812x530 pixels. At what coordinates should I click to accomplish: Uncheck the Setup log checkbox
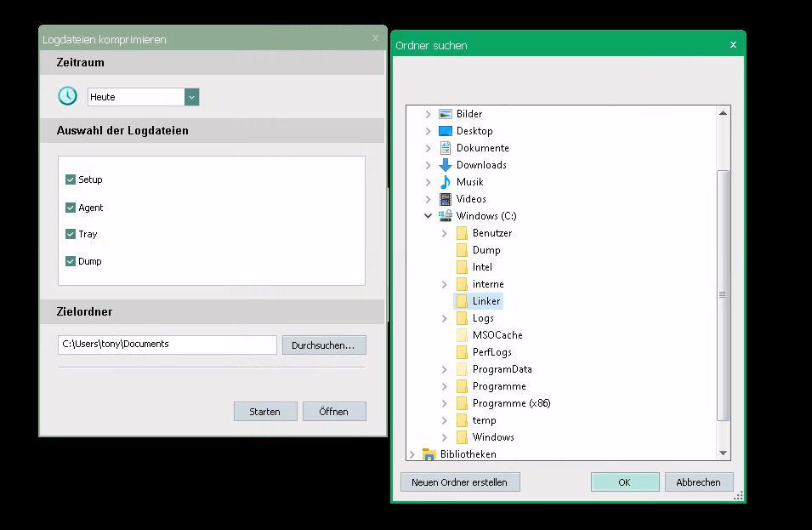(x=71, y=180)
